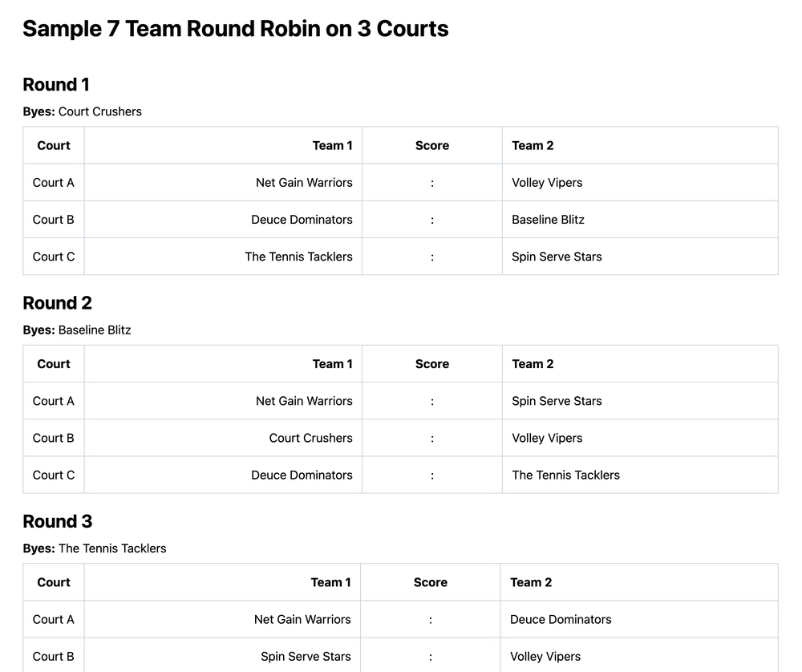Click the Team 1 column header in Round 1
The height and width of the screenshot is (672, 802).
pyautogui.click(x=332, y=145)
